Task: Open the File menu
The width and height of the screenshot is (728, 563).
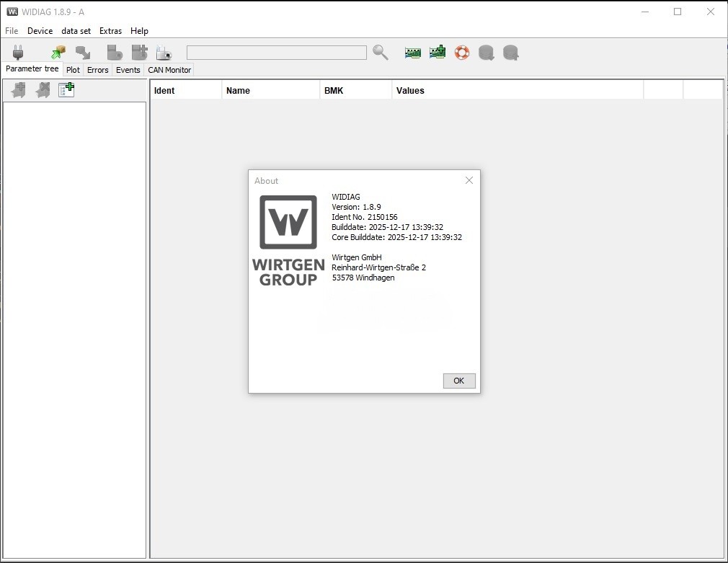Action: click(12, 31)
